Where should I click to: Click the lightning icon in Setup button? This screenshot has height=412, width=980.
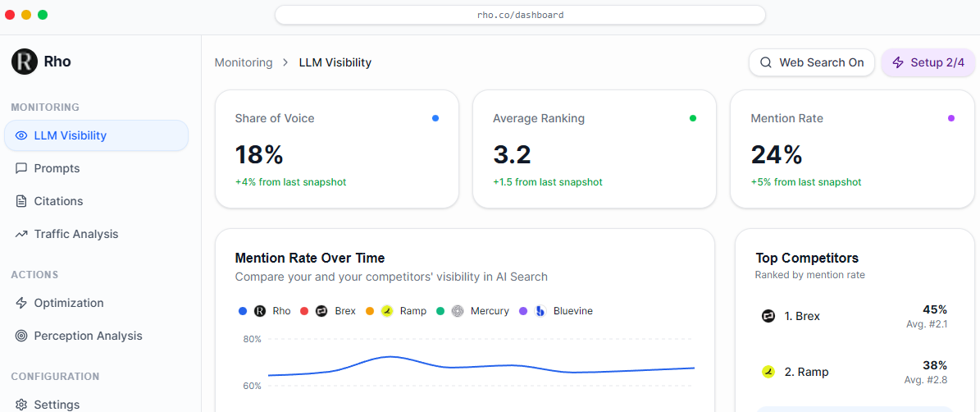[x=898, y=62]
